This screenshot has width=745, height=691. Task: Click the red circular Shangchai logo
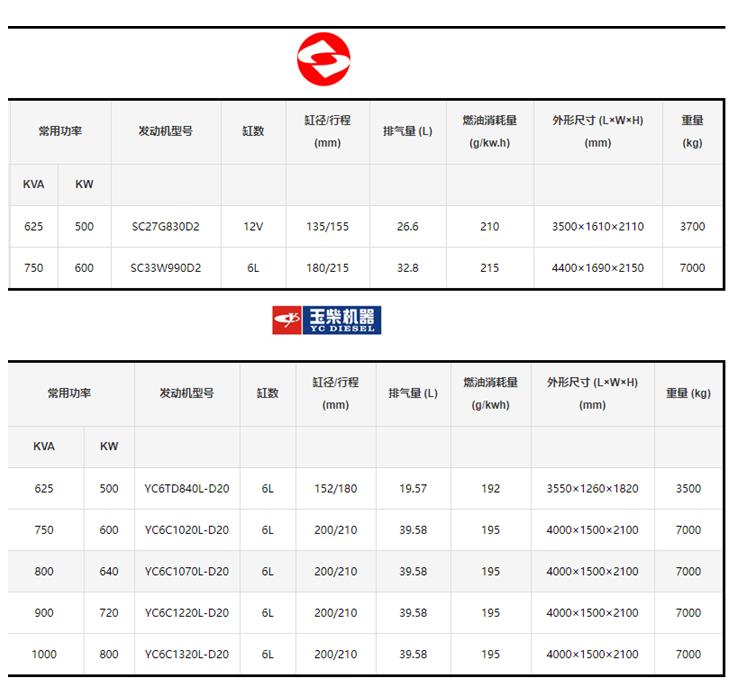pos(324,59)
